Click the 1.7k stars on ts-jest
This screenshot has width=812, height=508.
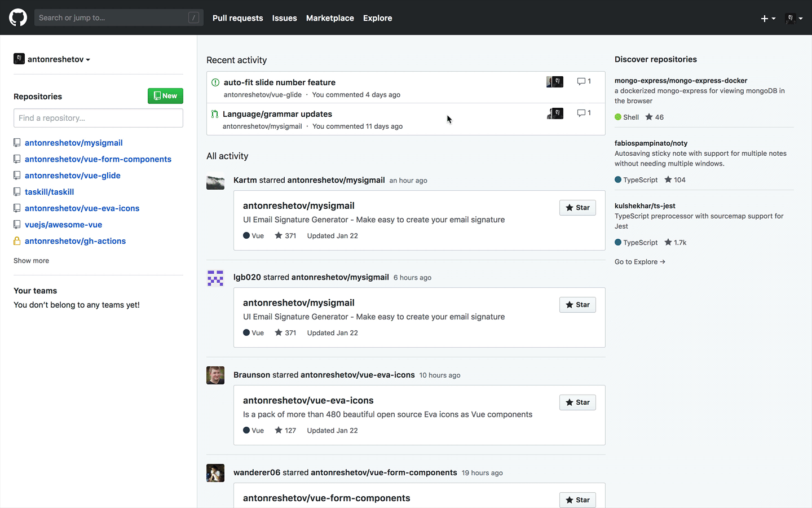[676, 243]
